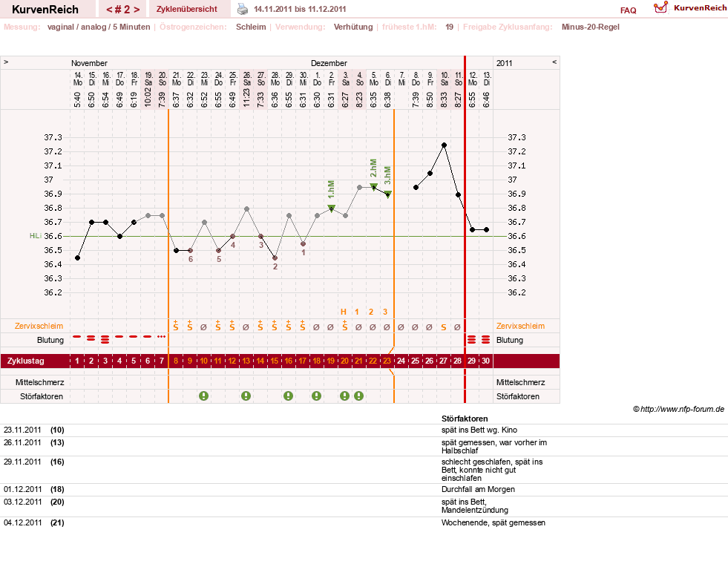Click bleeding symbol on cycle day 3

point(105,340)
